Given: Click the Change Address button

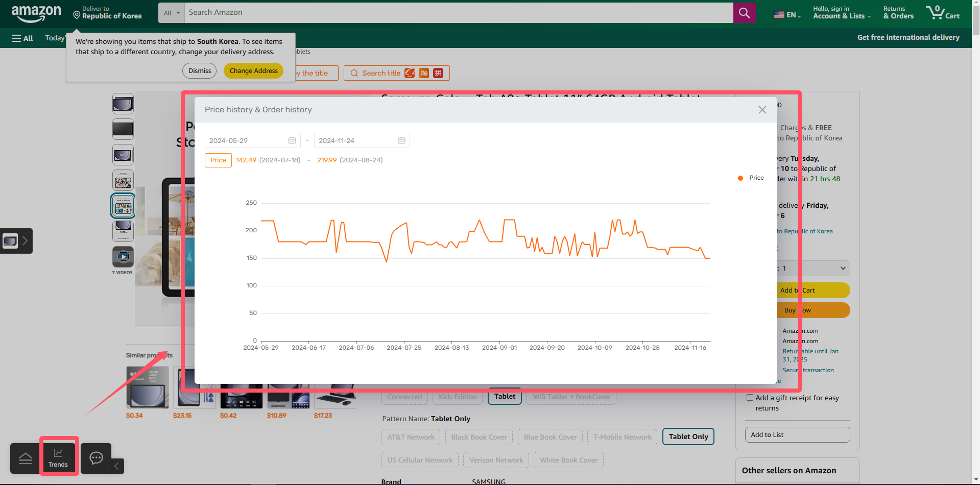Looking at the screenshot, I should 254,71.
